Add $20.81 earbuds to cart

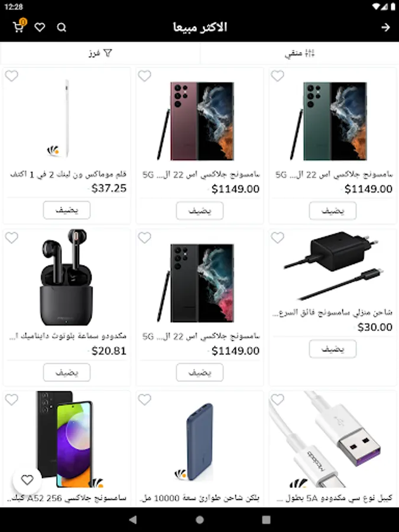(x=67, y=372)
